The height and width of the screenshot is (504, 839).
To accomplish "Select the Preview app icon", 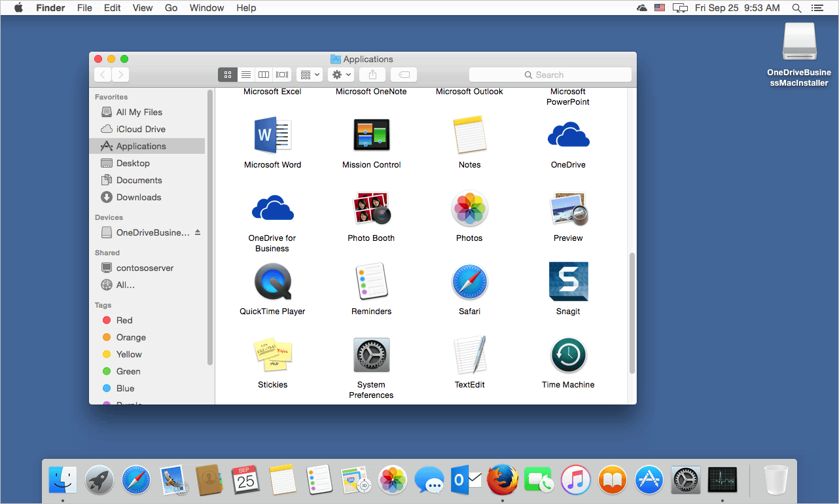I will (568, 209).
